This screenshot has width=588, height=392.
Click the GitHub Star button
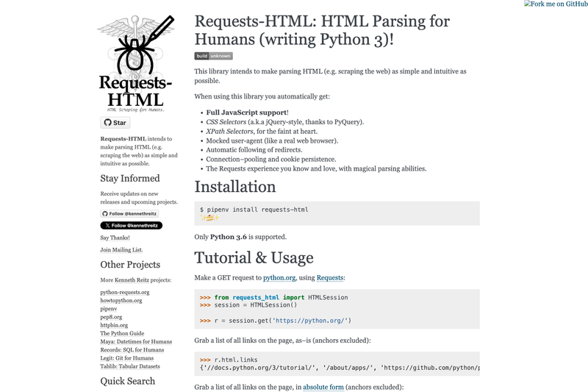coord(115,123)
